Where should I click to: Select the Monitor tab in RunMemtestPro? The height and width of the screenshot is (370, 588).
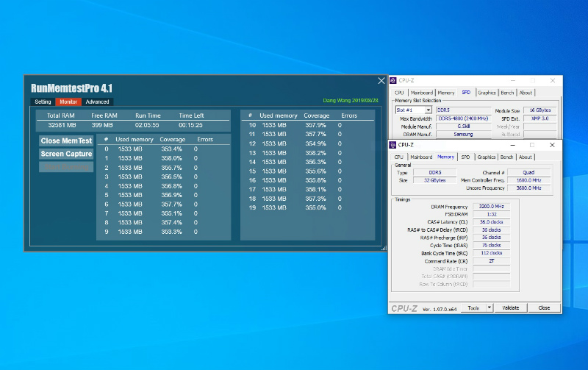coord(68,102)
